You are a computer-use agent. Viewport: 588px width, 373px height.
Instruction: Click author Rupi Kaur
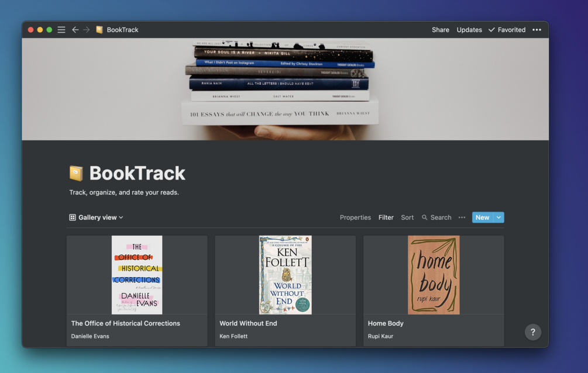380,336
